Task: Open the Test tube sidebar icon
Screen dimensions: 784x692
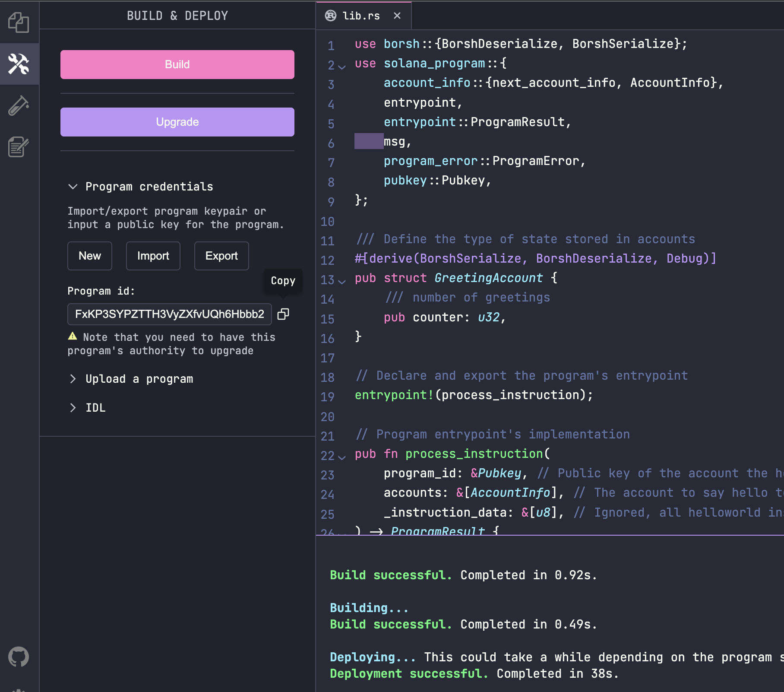Action: pyautogui.click(x=19, y=105)
